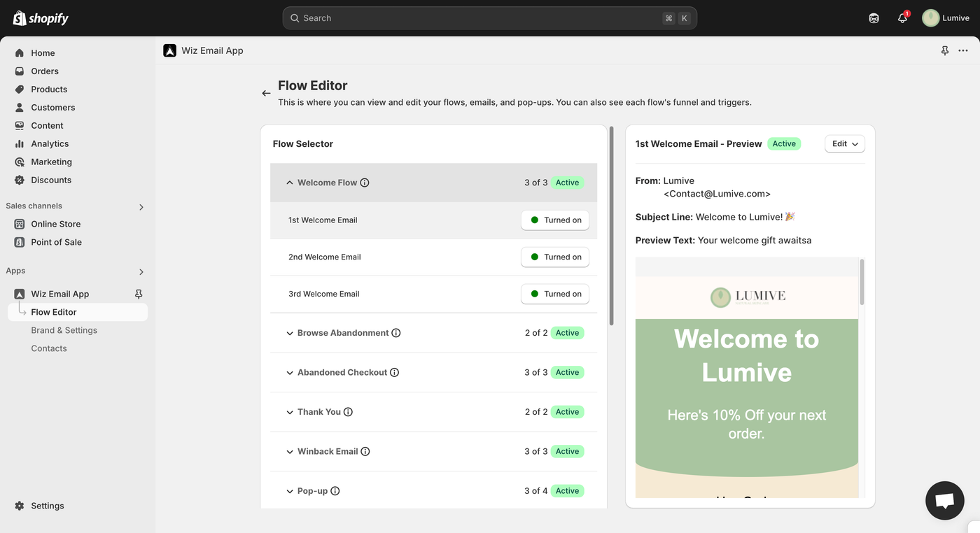Click the Active badge beside preview title
The image size is (980, 533).
pos(784,143)
